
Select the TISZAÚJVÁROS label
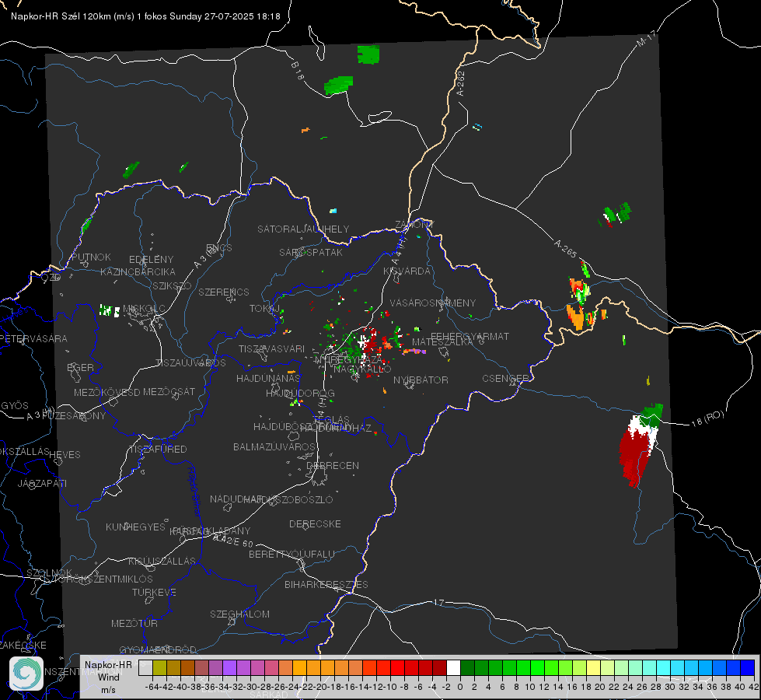[190, 363]
